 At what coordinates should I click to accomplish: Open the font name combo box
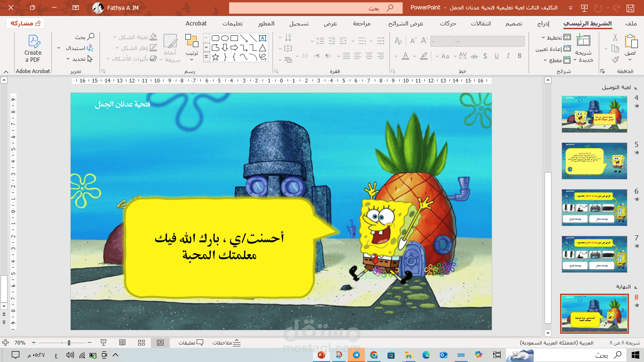[490, 41]
